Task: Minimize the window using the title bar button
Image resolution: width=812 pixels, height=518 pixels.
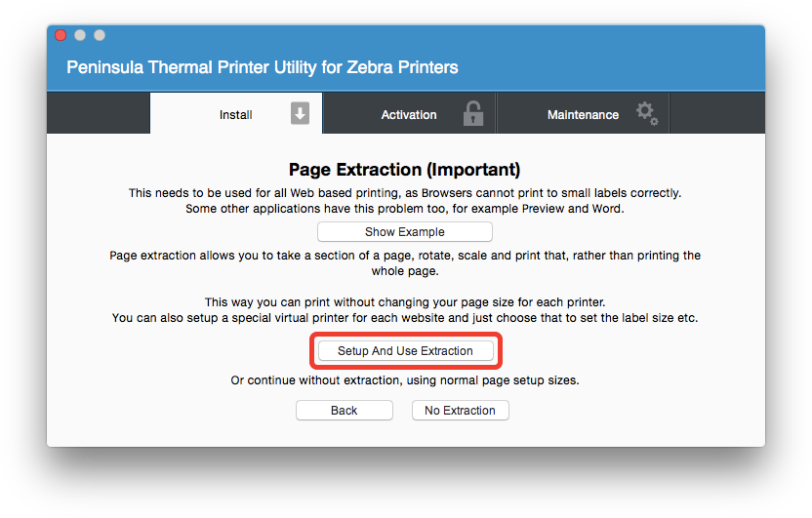Action: (x=80, y=35)
